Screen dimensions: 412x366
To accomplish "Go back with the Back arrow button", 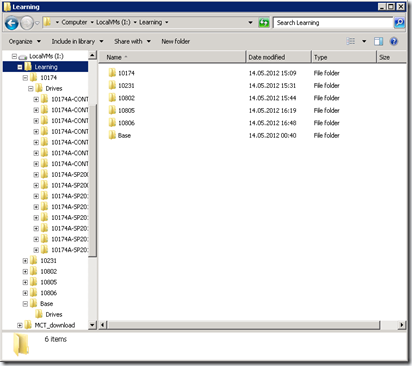I will pos(12,23).
